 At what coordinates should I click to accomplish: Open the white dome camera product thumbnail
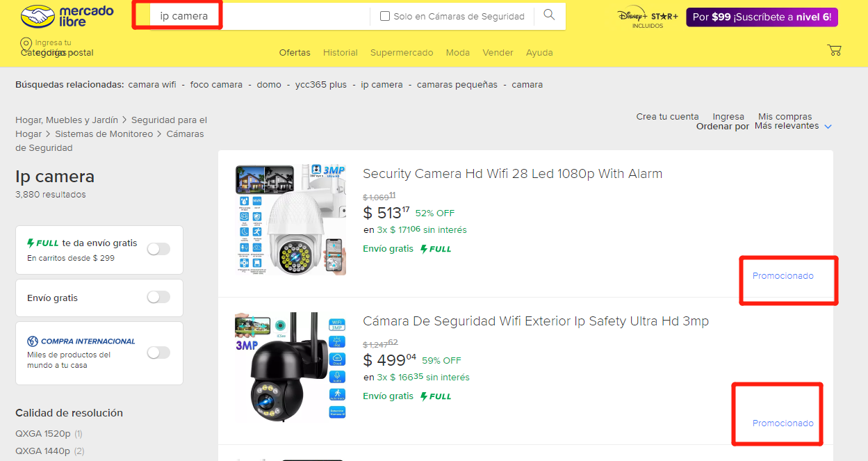click(x=290, y=220)
